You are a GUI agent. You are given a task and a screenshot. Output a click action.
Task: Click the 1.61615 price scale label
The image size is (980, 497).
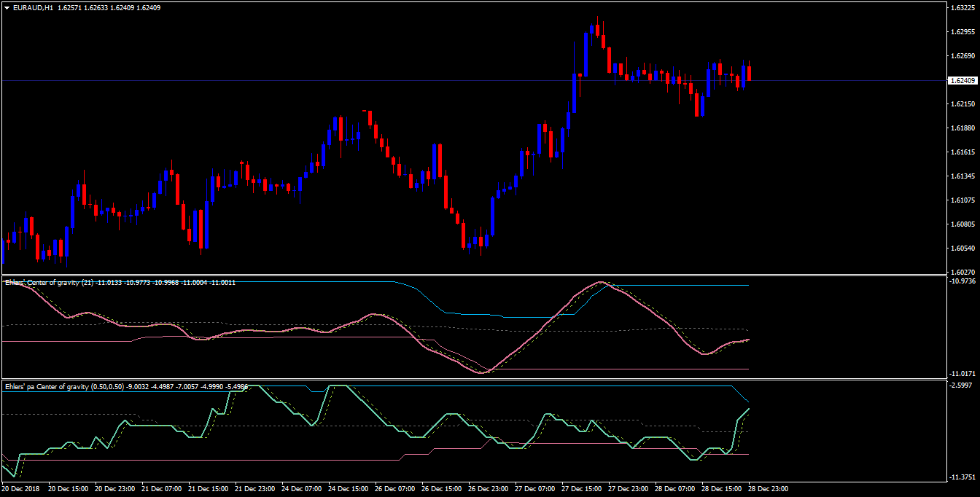(x=963, y=152)
